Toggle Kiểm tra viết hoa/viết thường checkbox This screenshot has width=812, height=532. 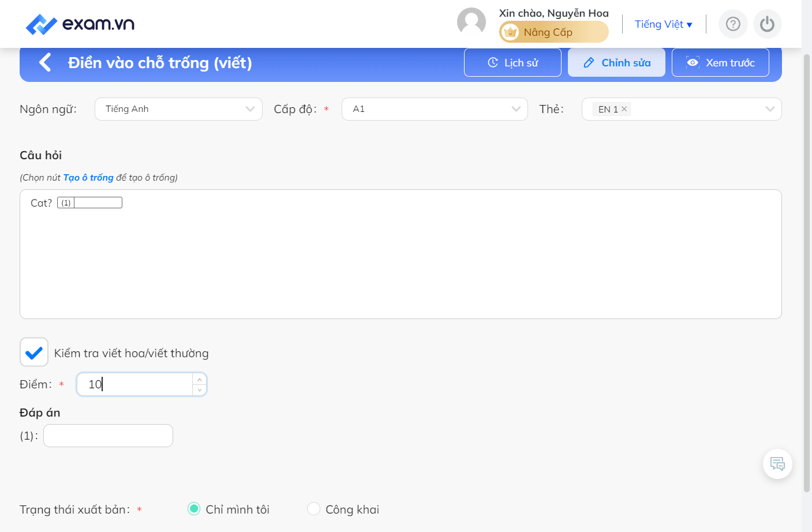click(x=34, y=352)
